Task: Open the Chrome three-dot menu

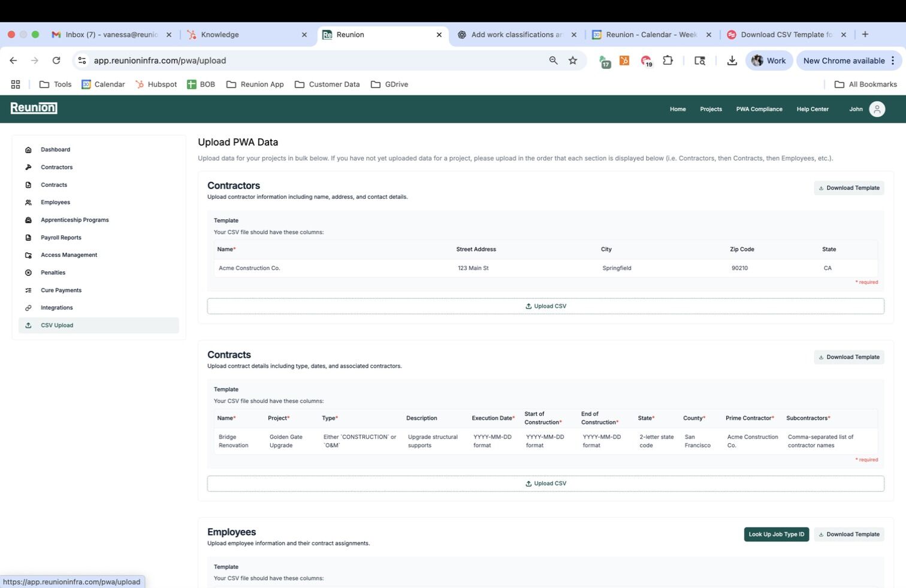Action: coord(893,60)
